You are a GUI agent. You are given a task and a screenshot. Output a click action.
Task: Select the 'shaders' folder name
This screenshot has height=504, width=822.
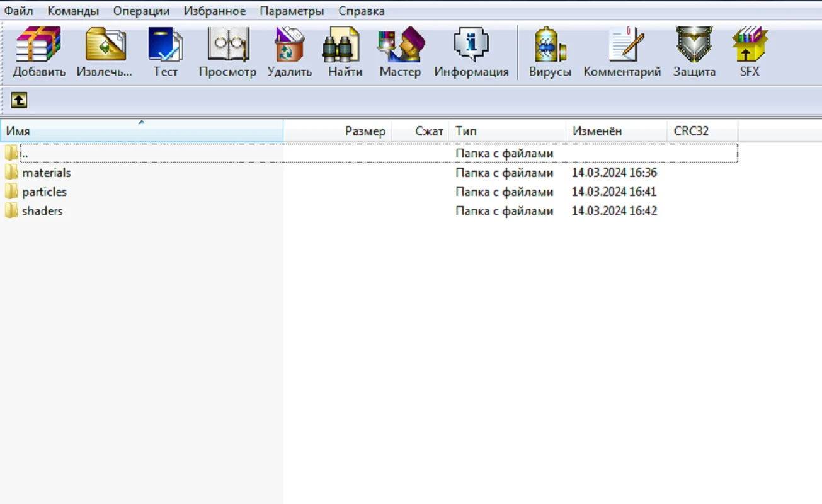point(42,210)
